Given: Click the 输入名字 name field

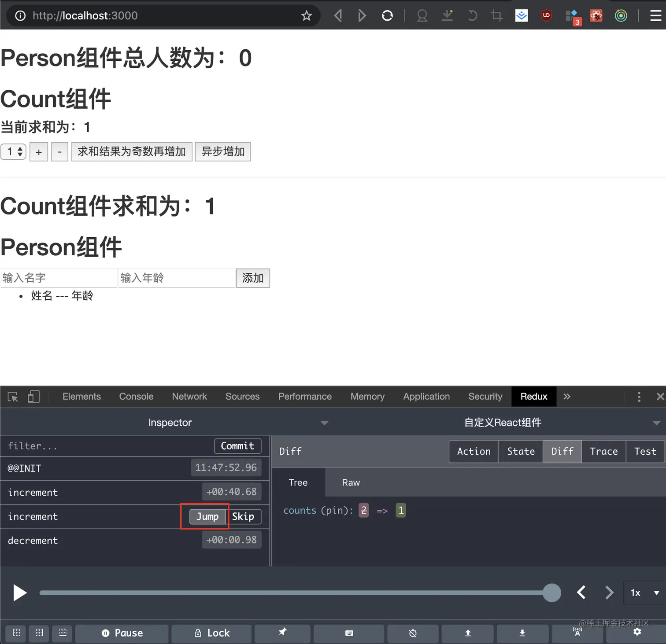Looking at the screenshot, I should (x=59, y=278).
